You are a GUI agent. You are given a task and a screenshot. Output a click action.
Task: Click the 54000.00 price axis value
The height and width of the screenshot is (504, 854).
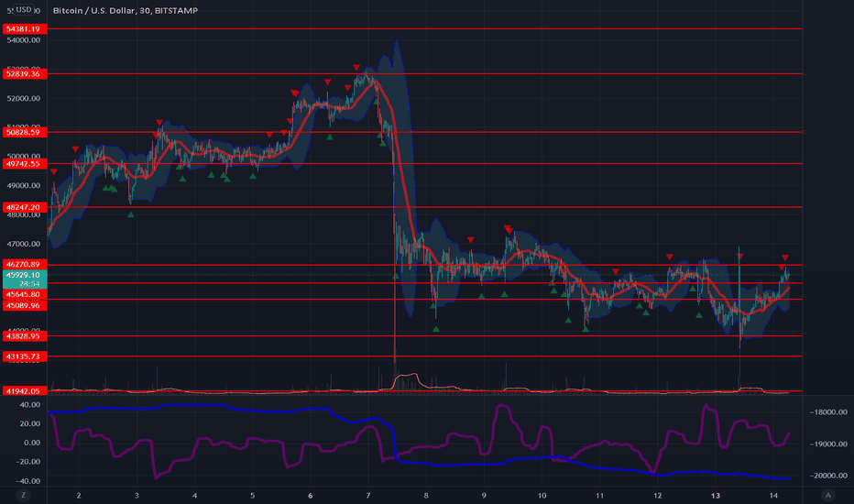pos(24,40)
